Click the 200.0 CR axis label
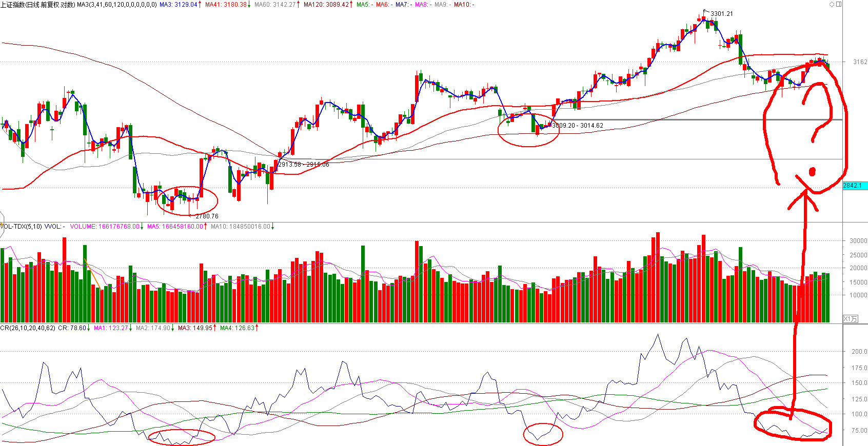 click(x=859, y=352)
